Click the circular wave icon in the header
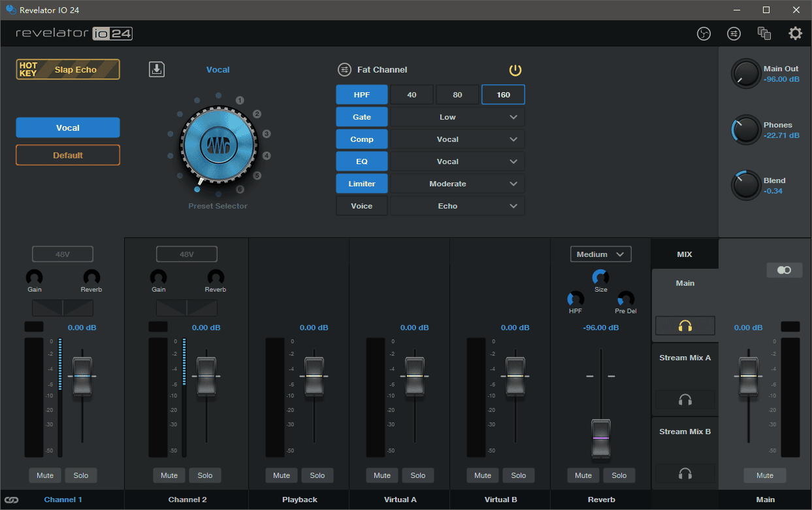Image resolution: width=812 pixels, height=510 pixels. click(704, 33)
